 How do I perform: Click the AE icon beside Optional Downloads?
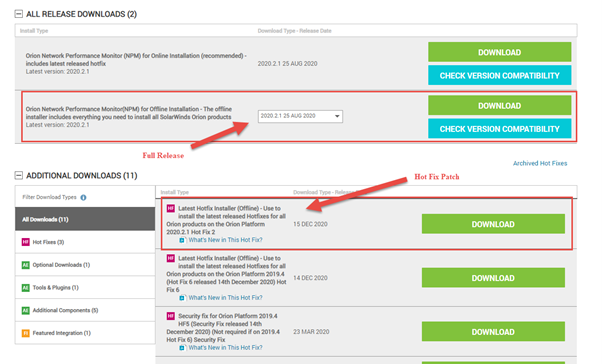point(26,265)
